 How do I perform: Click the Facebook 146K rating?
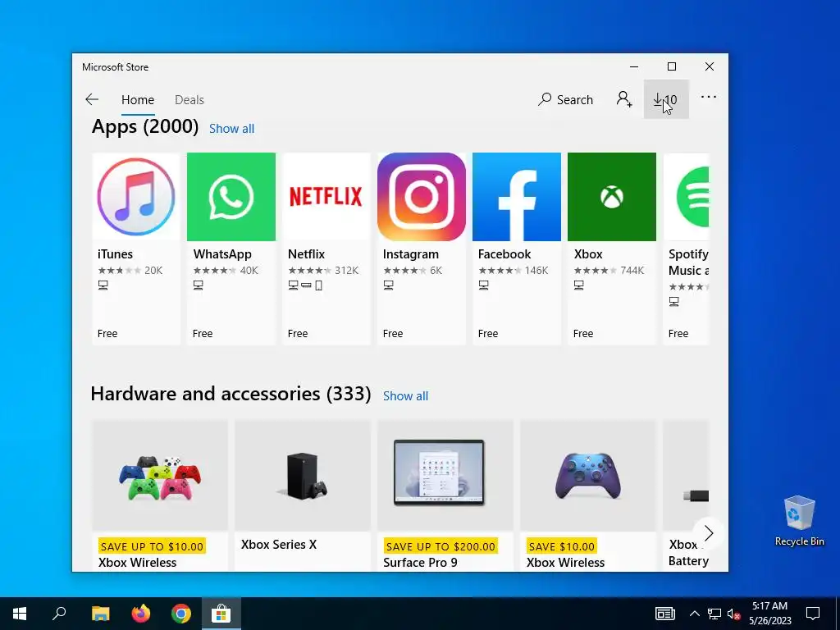point(514,271)
